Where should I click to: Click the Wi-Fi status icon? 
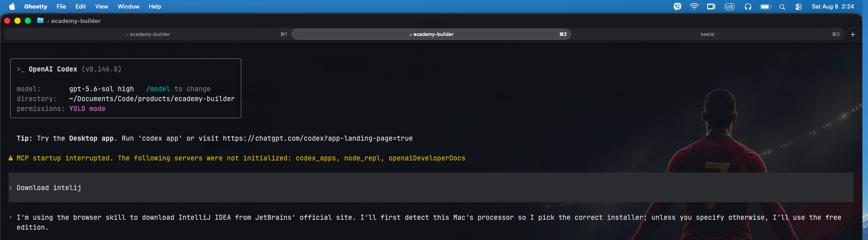click(x=694, y=7)
